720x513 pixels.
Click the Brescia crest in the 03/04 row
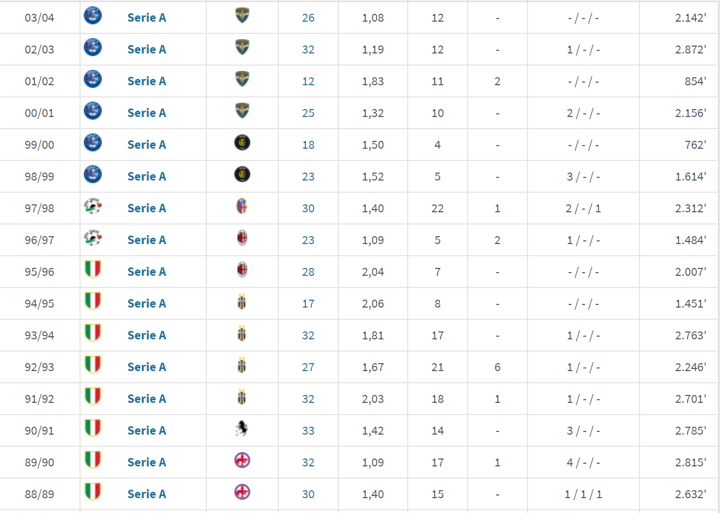pyautogui.click(x=242, y=16)
